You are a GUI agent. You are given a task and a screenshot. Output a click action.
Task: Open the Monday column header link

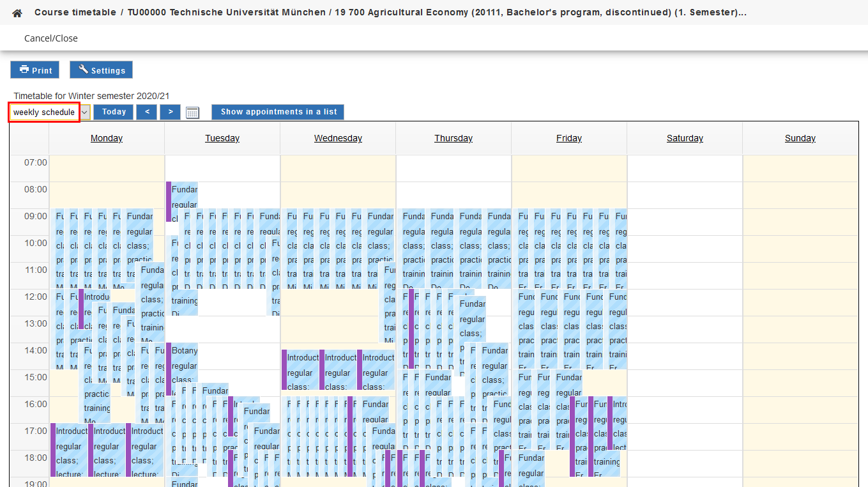pos(107,138)
